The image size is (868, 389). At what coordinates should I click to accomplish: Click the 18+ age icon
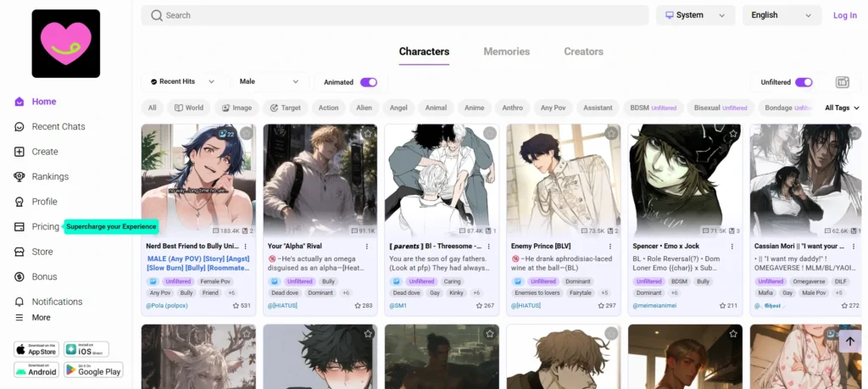coord(842,82)
